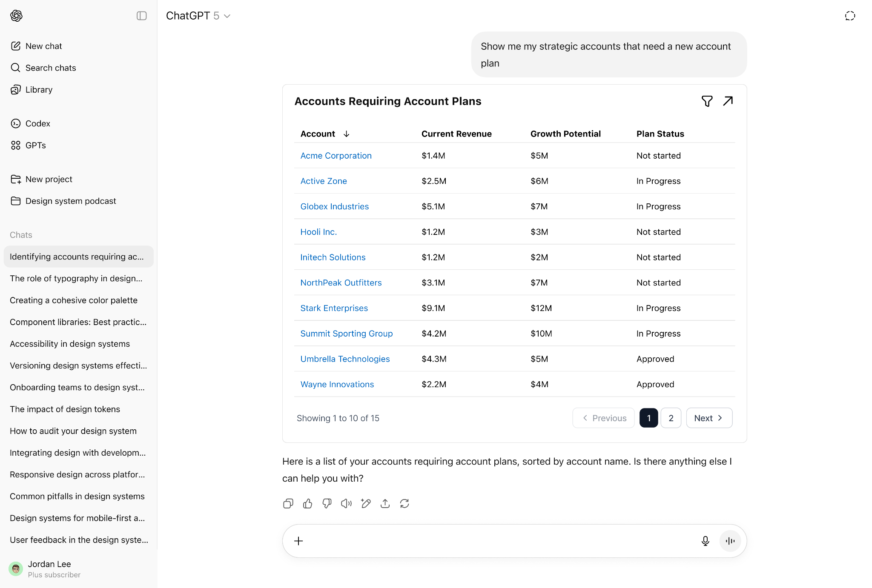Give the response a thumbs up
The height and width of the screenshot is (588, 872).
308,504
